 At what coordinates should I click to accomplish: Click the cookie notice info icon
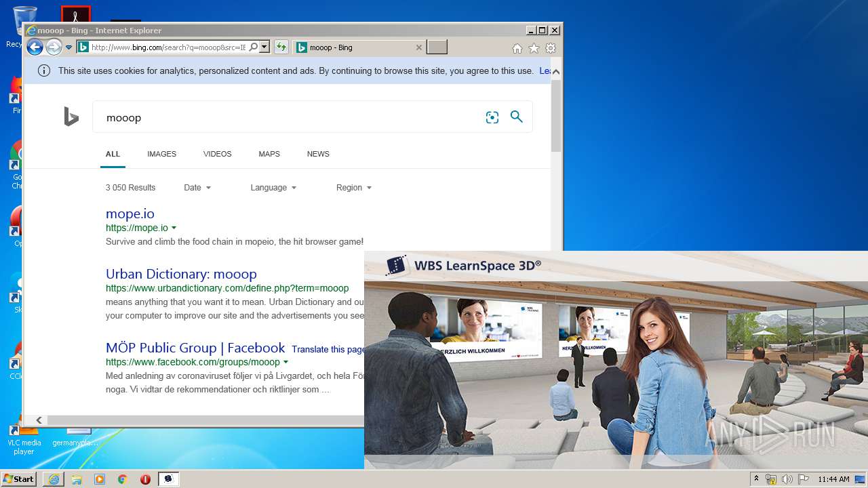[x=44, y=70]
